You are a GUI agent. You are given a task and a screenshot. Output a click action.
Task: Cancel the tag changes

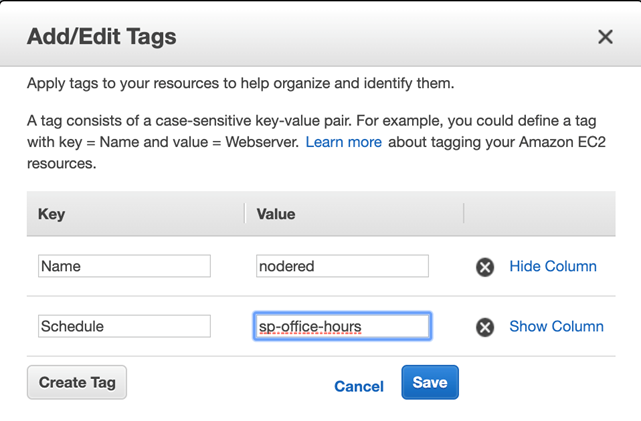tap(359, 386)
